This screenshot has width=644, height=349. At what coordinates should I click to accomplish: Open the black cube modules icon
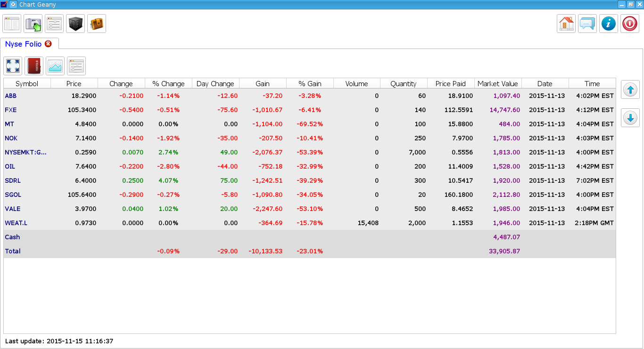tap(75, 24)
